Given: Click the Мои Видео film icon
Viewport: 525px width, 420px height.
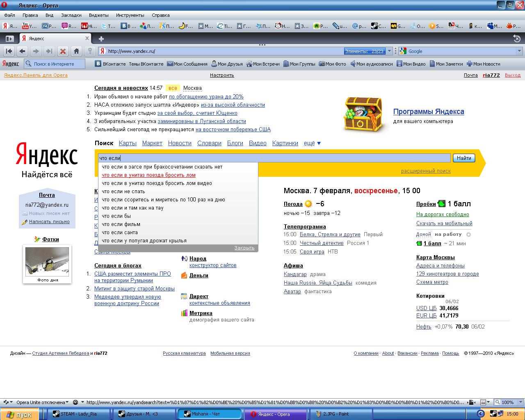Looking at the screenshot, I should click(x=399, y=64).
